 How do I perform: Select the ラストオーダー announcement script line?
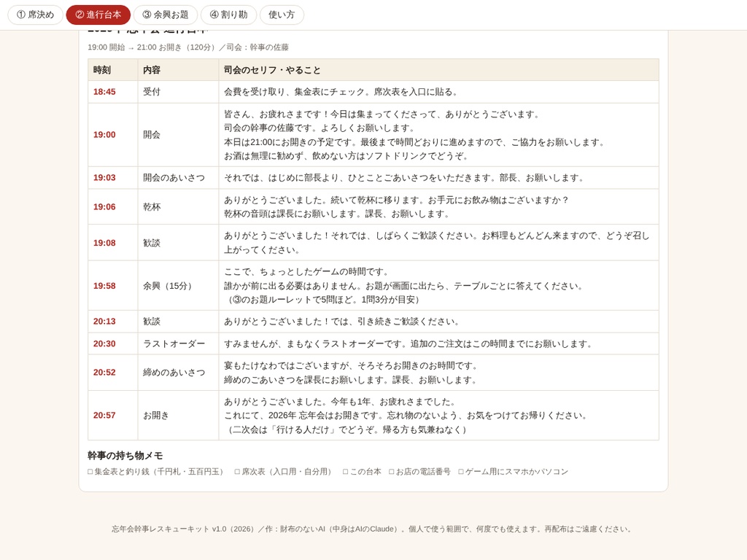[409, 344]
